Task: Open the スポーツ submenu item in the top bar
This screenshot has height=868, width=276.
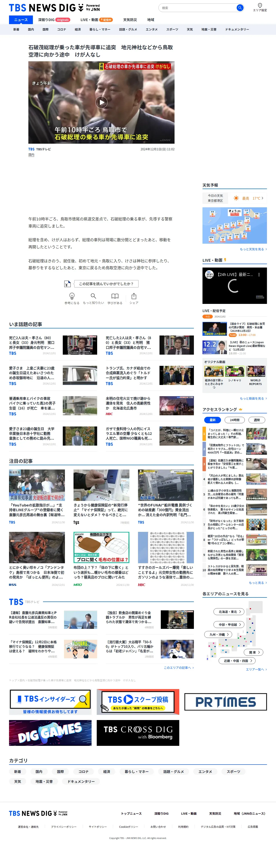Action: (x=172, y=29)
